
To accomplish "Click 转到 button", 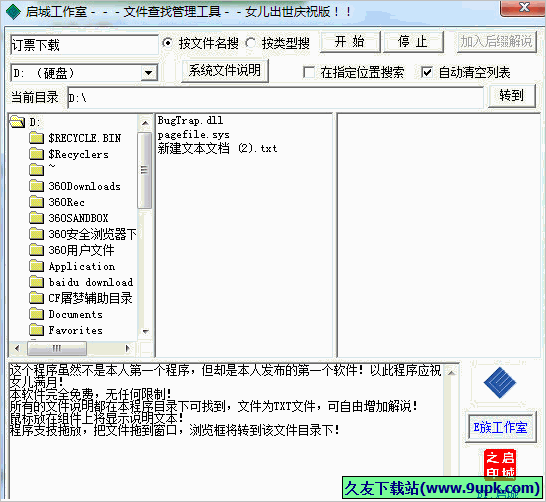I will (x=512, y=95).
